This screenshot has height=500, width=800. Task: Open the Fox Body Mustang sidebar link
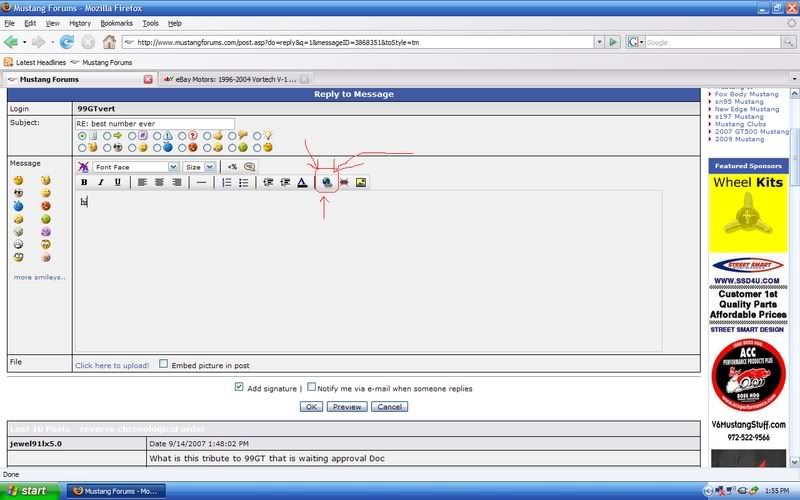point(746,94)
